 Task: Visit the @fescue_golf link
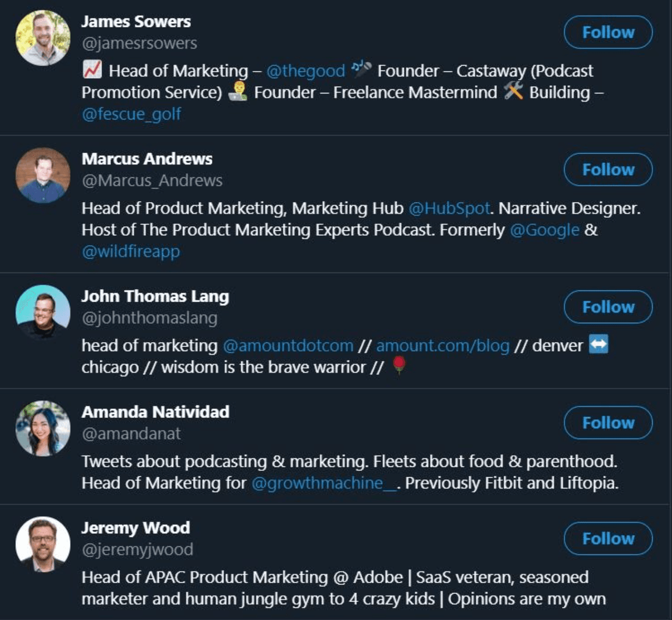(130, 114)
